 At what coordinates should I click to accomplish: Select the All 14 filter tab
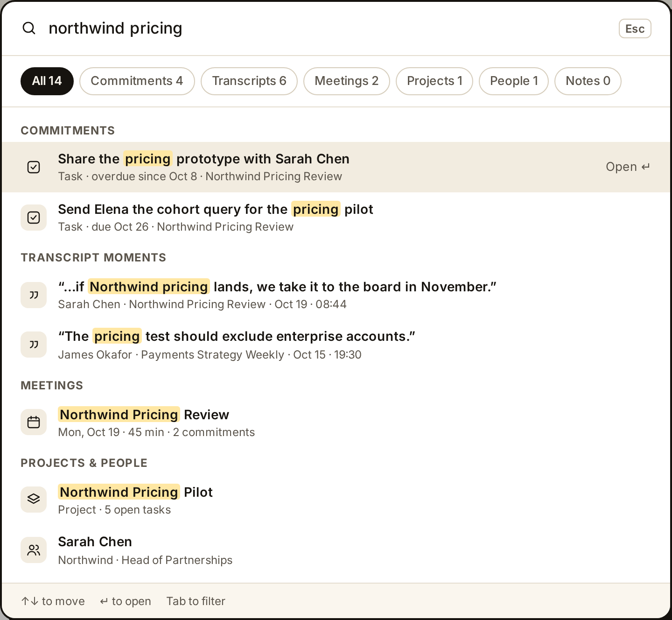(x=47, y=81)
